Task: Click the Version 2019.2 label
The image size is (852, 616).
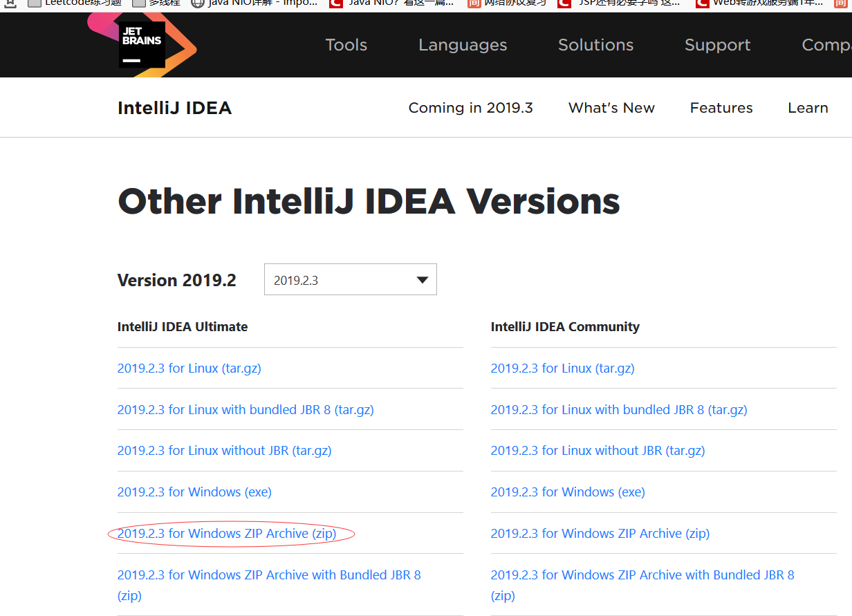Action: pyautogui.click(x=176, y=280)
